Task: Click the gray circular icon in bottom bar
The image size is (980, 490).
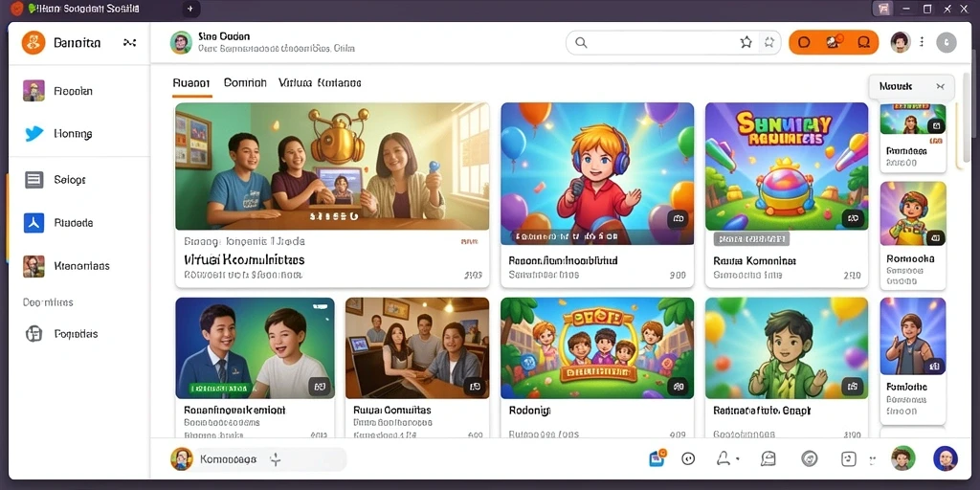Action: [x=810, y=458]
